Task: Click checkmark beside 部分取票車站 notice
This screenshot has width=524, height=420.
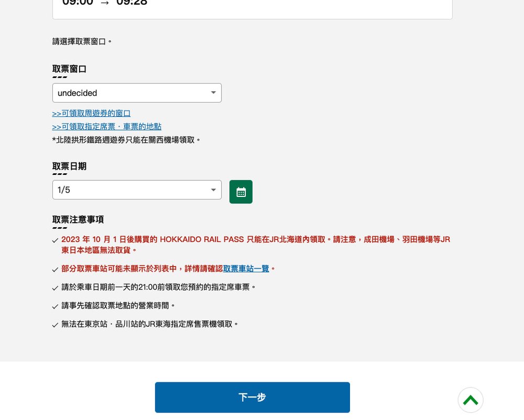Action: (56, 270)
